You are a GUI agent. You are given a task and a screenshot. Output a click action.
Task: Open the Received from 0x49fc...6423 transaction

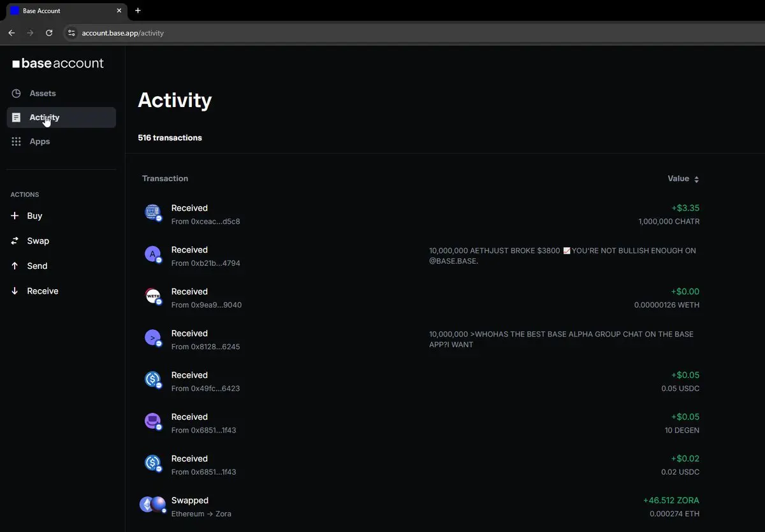click(421, 382)
